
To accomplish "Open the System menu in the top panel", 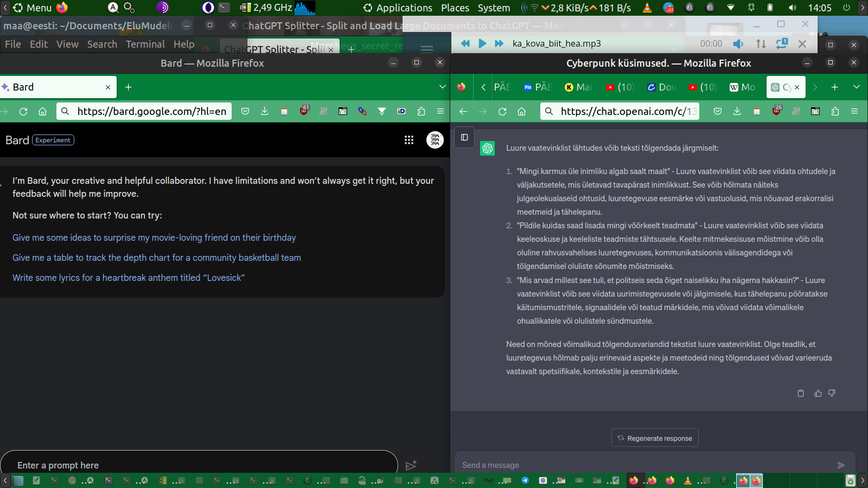I will 494,8.
